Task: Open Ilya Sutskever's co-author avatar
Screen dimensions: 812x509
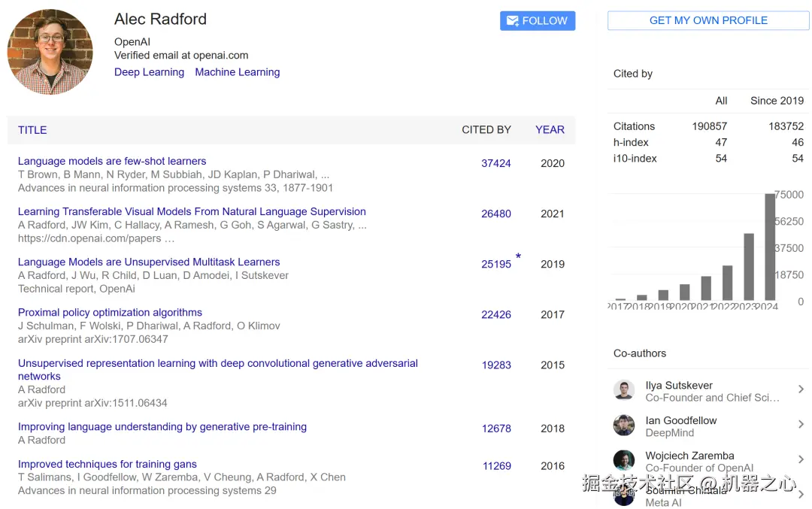Action: point(624,390)
